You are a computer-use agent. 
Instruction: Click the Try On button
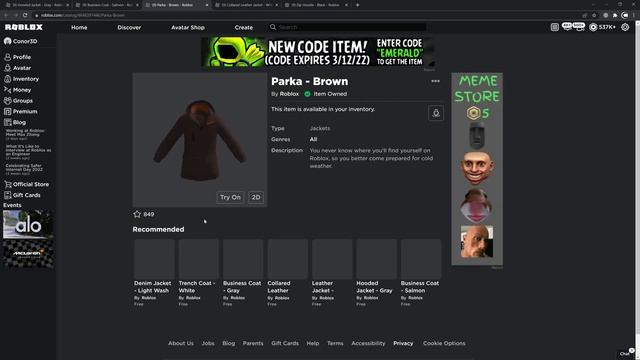click(230, 198)
